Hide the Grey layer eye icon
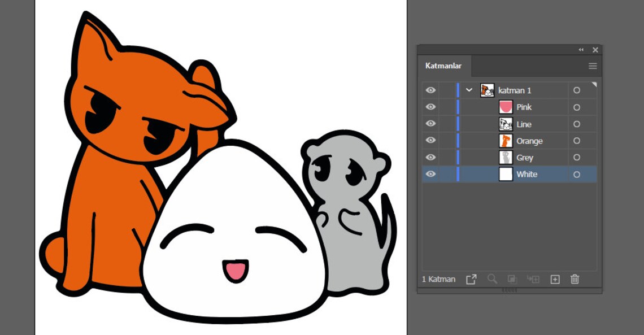Screen dimensions: 644x335 tap(430, 158)
